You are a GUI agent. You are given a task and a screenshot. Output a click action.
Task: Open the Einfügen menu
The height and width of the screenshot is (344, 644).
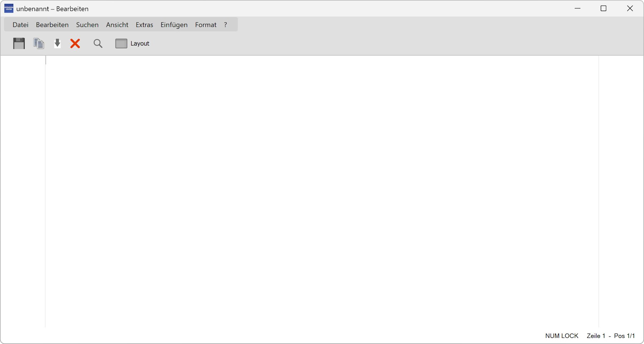(174, 25)
